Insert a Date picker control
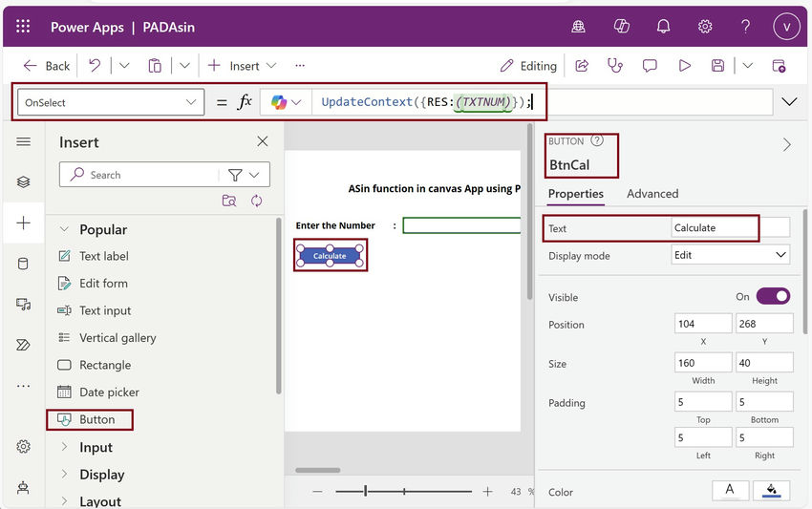The height and width of the screenshot is (509, 812). click(109, 392)
